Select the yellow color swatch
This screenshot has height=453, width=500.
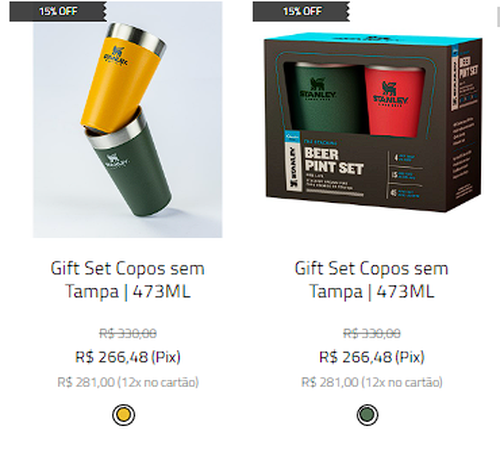coord(124,415)
